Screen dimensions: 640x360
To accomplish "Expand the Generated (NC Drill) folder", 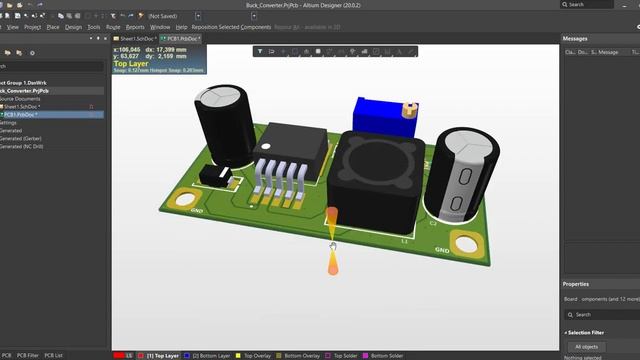I will tap(21, 147).
